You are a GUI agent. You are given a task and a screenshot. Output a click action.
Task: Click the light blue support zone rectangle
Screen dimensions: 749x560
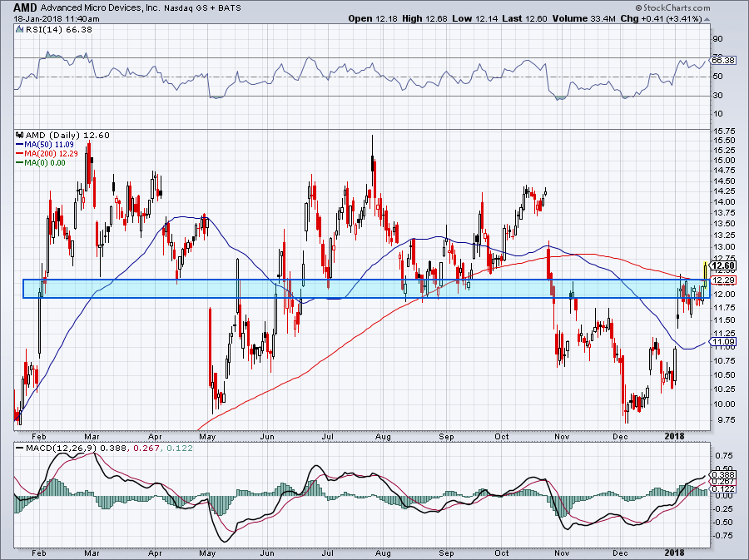[x=367, y=289]
